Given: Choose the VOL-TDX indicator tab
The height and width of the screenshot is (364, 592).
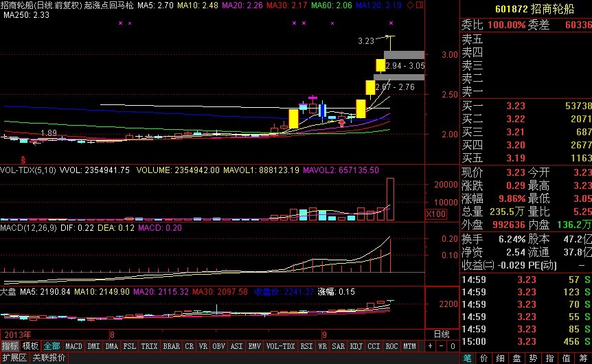Looking at the screenshot, I should pyautogui.click(x=280, y=345).
